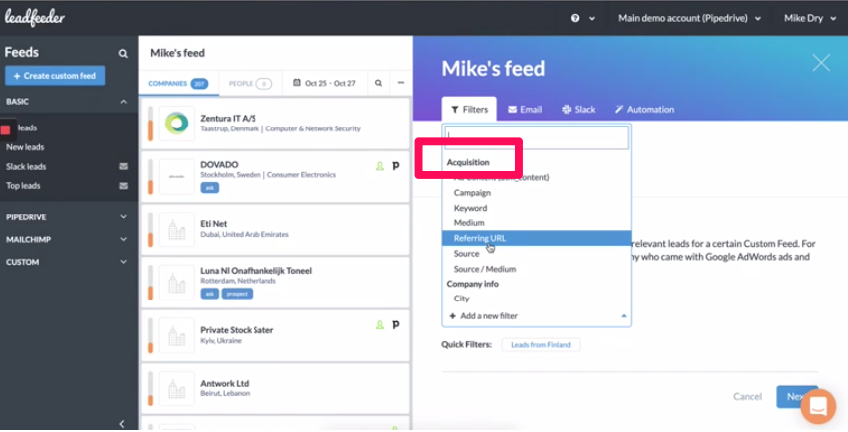Click the green person icon on Private Stock Sater

pos(380,324)
